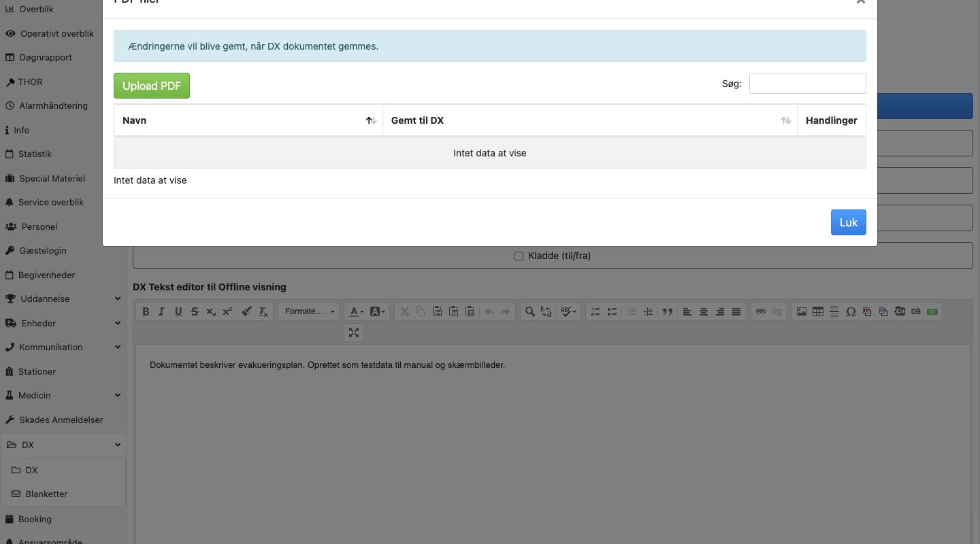Insert a horizontal line in the editor
Screen dimensions: 980x544
(x=834, y=311)
